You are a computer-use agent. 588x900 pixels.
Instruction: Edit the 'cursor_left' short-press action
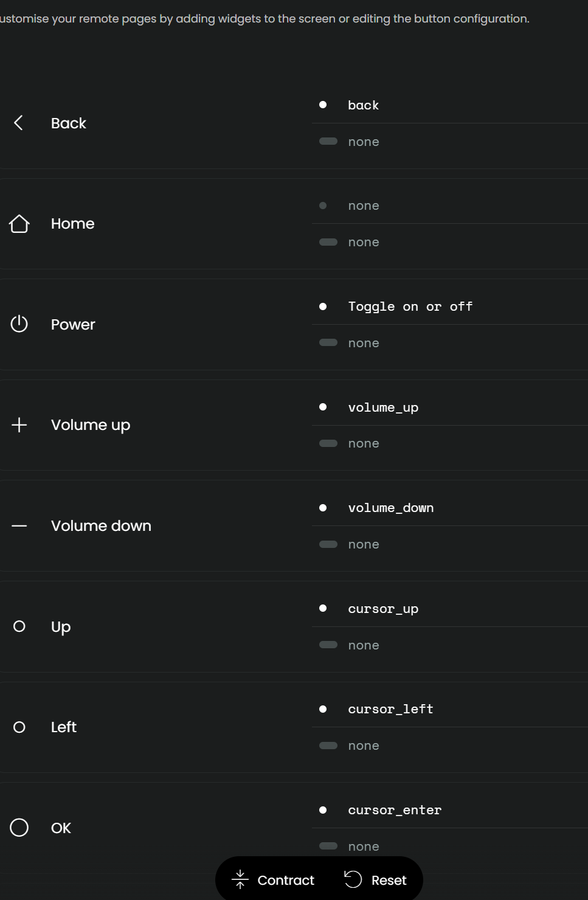click(390, 709)
